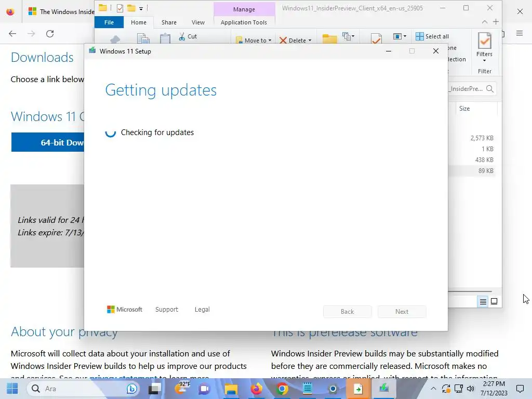
Task: Select the 89 KB file row
Action: click(471, 170)
